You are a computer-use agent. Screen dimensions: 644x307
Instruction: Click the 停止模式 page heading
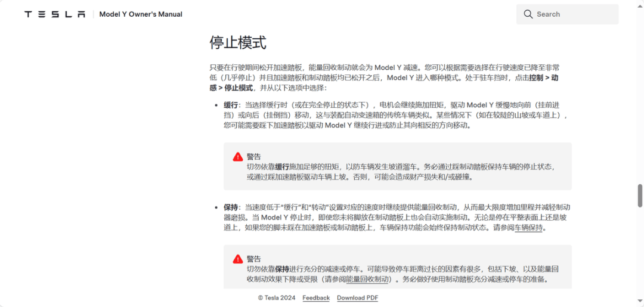click(x=237, y=43)
